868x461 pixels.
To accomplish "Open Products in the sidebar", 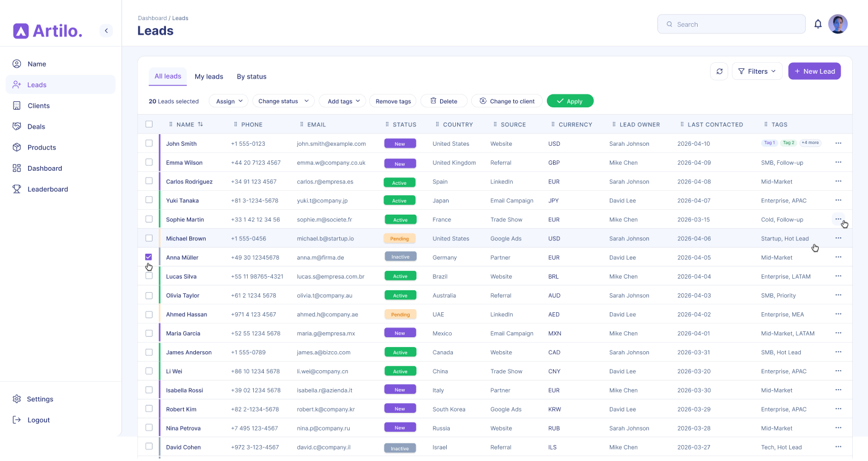I will [x=60, y=147].
